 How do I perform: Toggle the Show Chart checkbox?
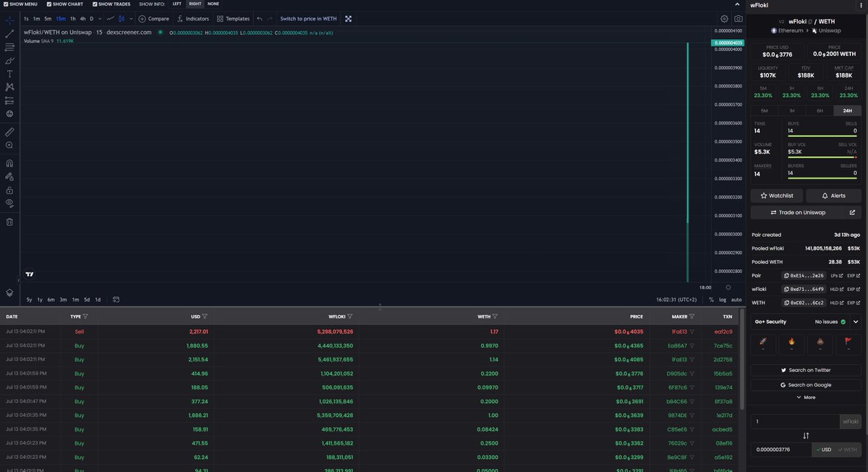[x=51, y=4]
